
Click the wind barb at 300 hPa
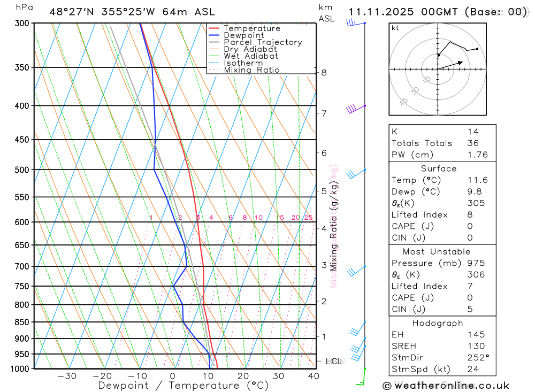356,23
